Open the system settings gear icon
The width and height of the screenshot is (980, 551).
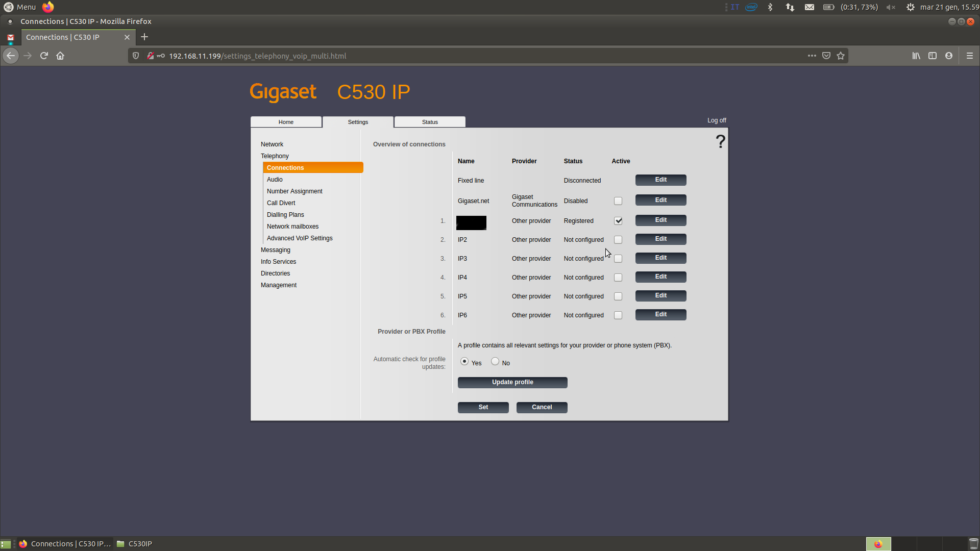[911, 7]
